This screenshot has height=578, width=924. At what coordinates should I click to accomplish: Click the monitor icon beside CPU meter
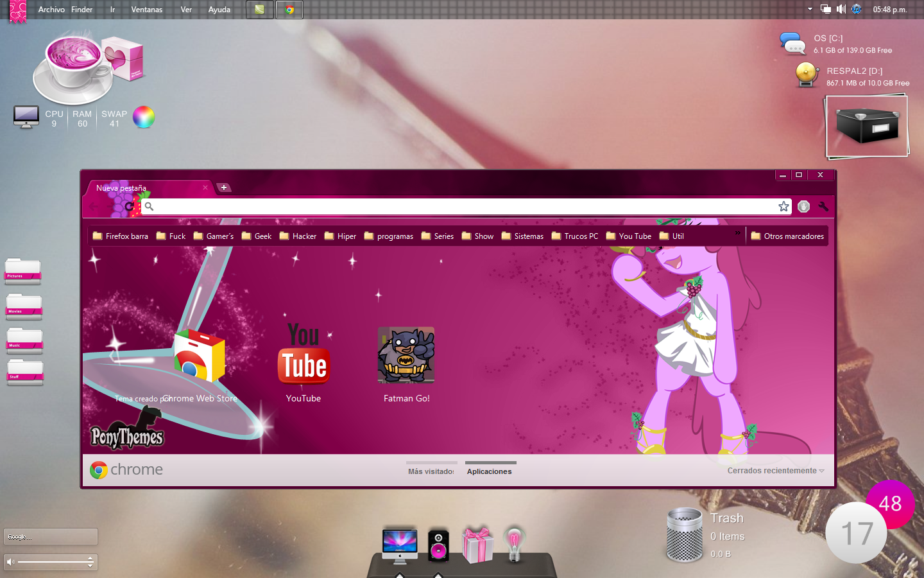pos(26,117)
